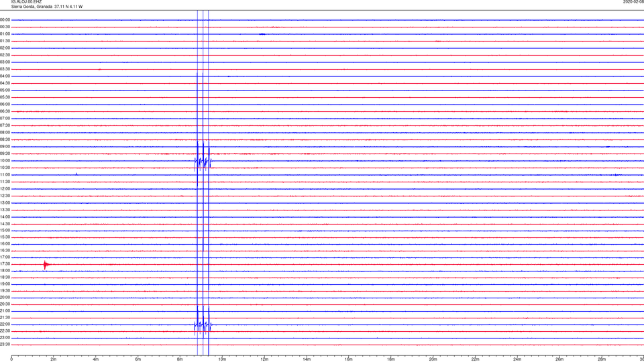644x362 pixels.
Task: Pick the 18:30 trace label
Action: click(5, 278)
